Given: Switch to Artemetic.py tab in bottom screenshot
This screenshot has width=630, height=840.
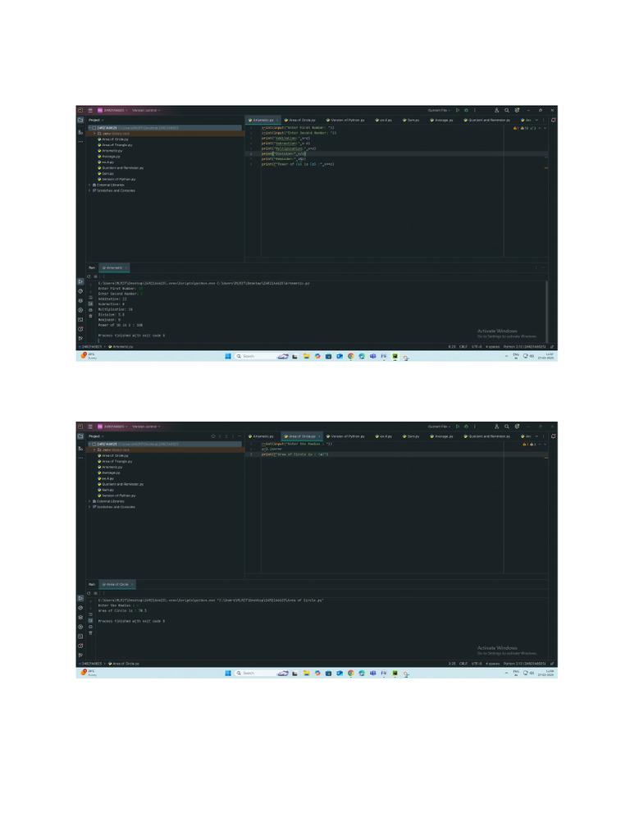Looking at the screenshot, I should pos(262,436).
